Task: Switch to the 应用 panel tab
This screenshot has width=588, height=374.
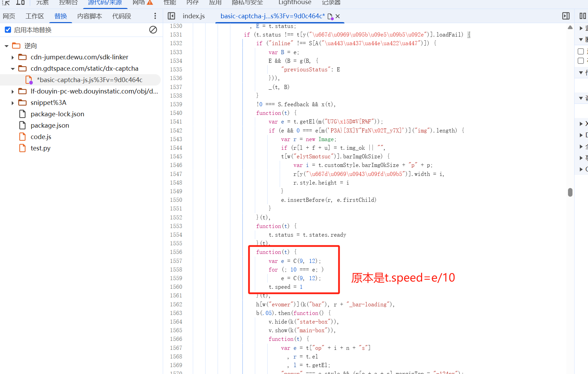Action: point(215,2)
